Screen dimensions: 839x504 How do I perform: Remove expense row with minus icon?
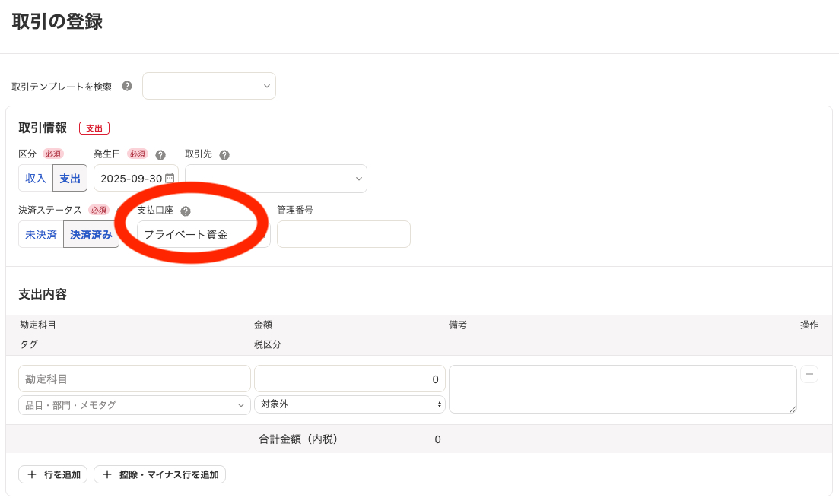point(809,374)
